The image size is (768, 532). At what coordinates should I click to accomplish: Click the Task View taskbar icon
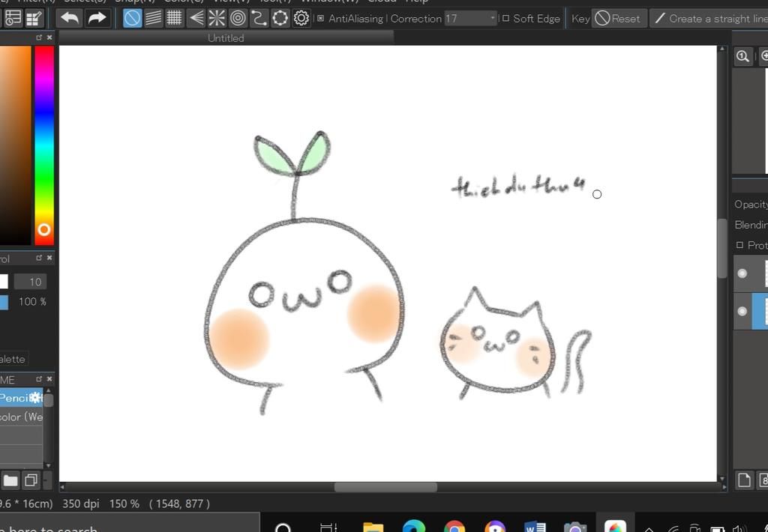coord(328,528)
